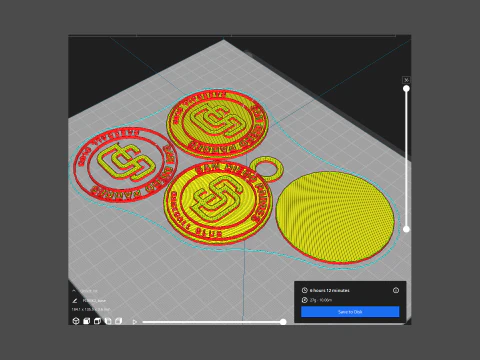Click the clock icon beside print time
This screenshot has height=360, width=480.
point(304,290)
